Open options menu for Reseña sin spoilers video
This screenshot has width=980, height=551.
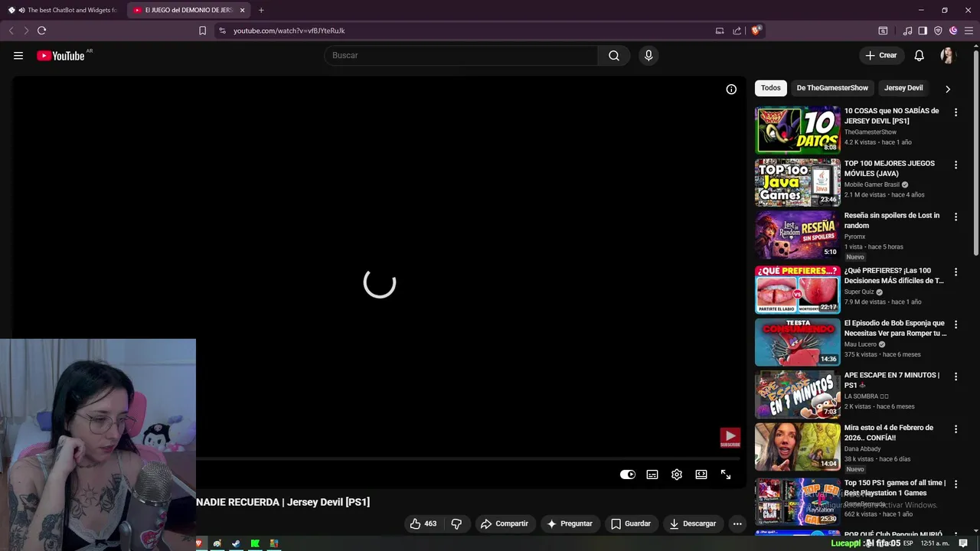955,217
